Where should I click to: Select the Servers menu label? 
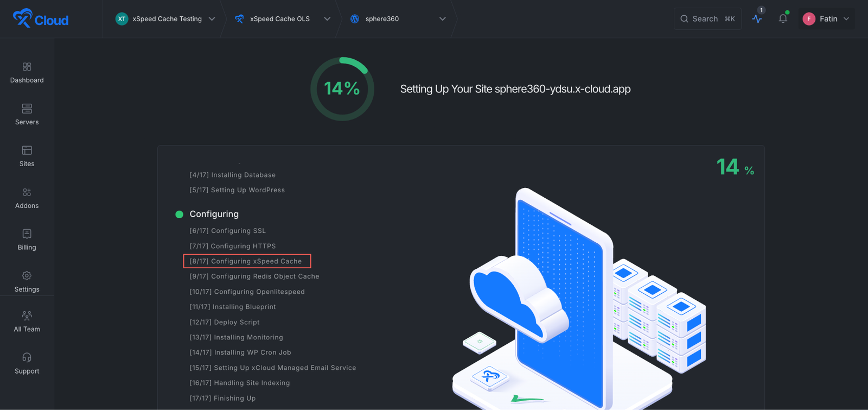click(27, 122)
